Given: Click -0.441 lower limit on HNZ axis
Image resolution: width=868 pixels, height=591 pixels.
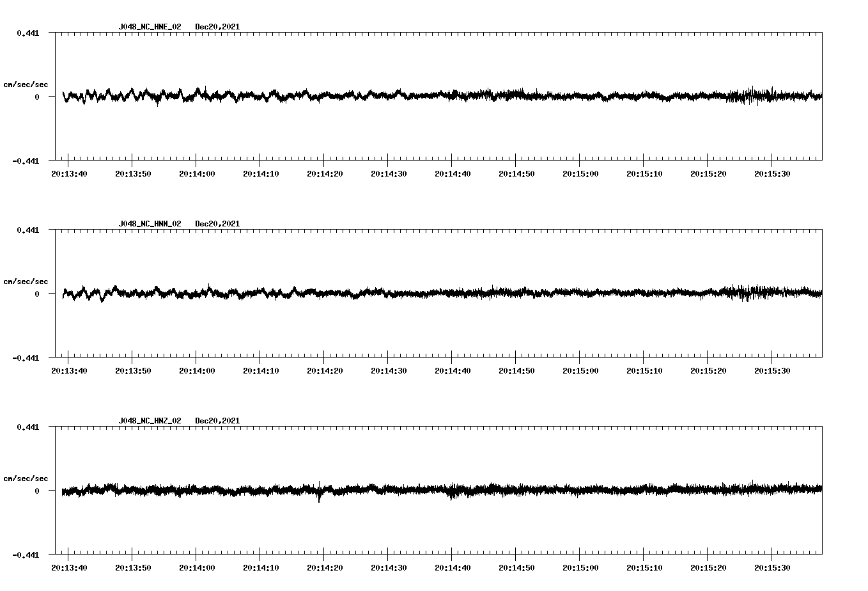Looking at the screenshot, I should tap(26, 555).
